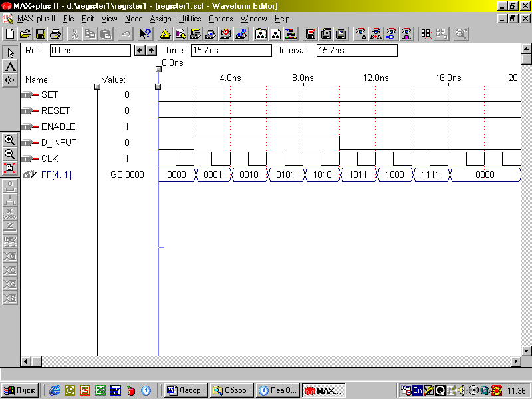The width and height of the screenshot is (532, 399).
Task: Save the waveform with the floppy disk icon
Action: (40, 33)
